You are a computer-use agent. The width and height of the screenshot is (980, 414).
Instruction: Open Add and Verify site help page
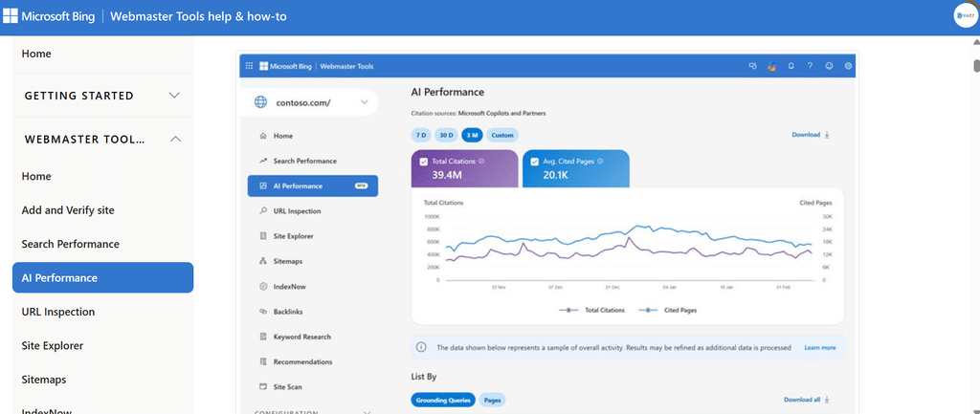(x=68, y=209)
